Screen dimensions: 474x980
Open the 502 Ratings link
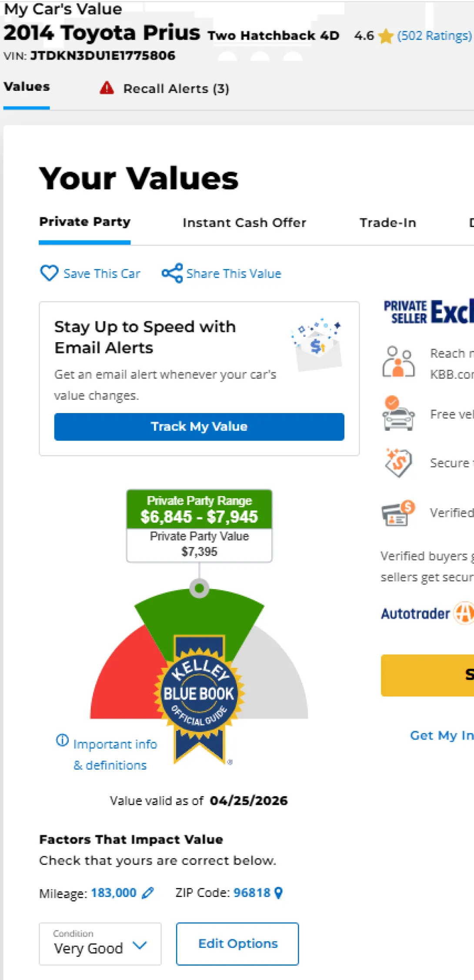pos(434,36)
